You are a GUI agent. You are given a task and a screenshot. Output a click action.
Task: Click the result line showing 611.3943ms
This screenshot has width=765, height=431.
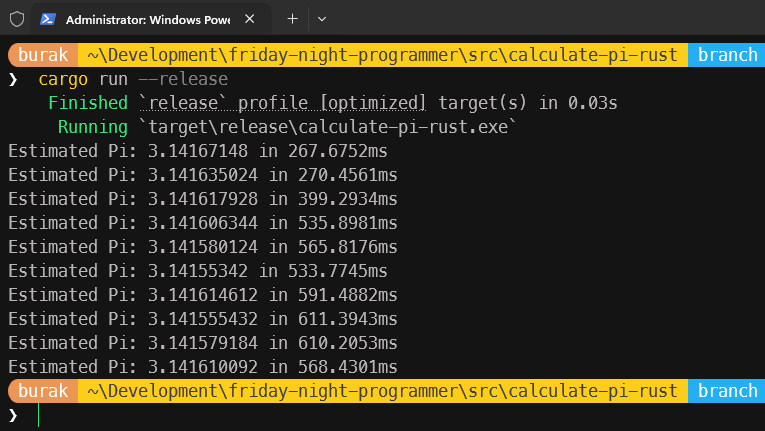tap(203, 319)
